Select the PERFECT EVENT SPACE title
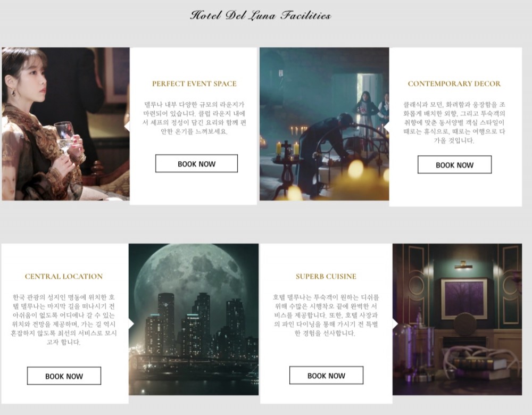The height and width of the screenshot is (415, 532). (x=194, y=84)
